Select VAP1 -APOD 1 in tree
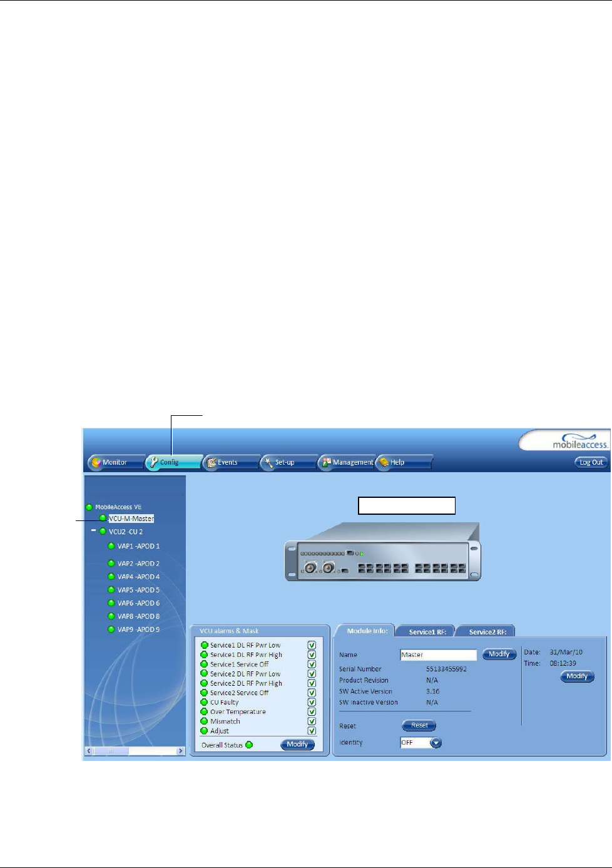The height and width of the screenshot is (868, 612). click(138, 546)
